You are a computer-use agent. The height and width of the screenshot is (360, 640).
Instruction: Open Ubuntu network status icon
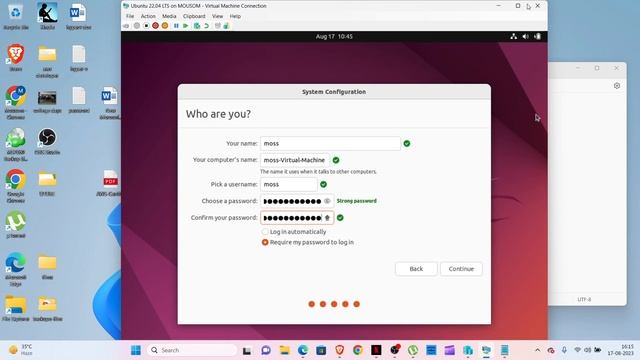[513, 36]
